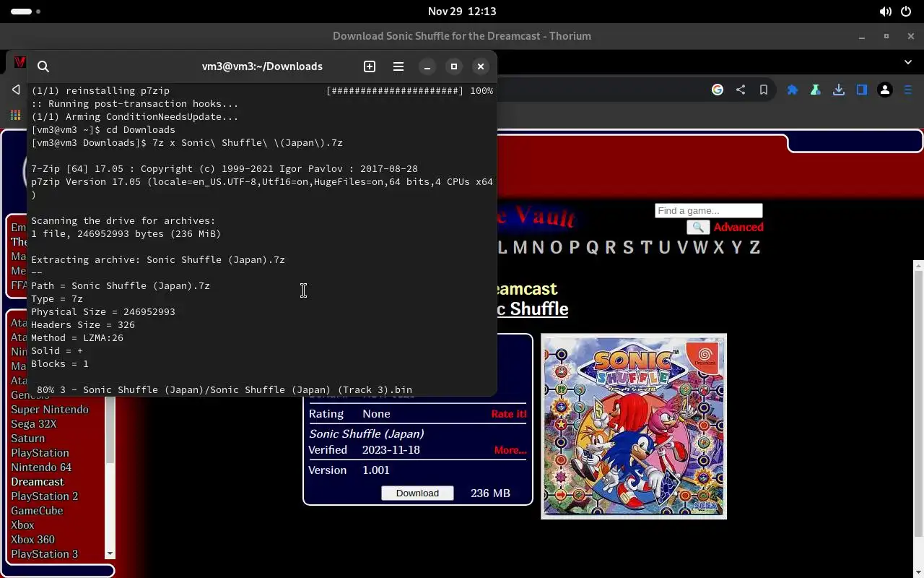Image resolution: width=924 pixels, height=578 pixels.
Task: Select Saturn in the system list
Action: click(x=28, y=439)
